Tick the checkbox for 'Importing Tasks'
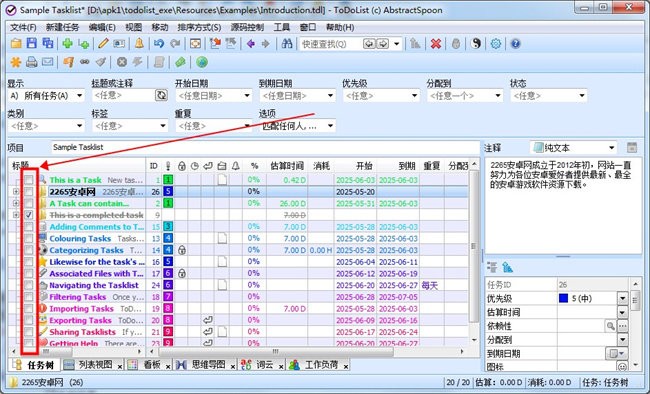This screenshot has height=394, width=650. pyautogui.click(x=29, y=309)
